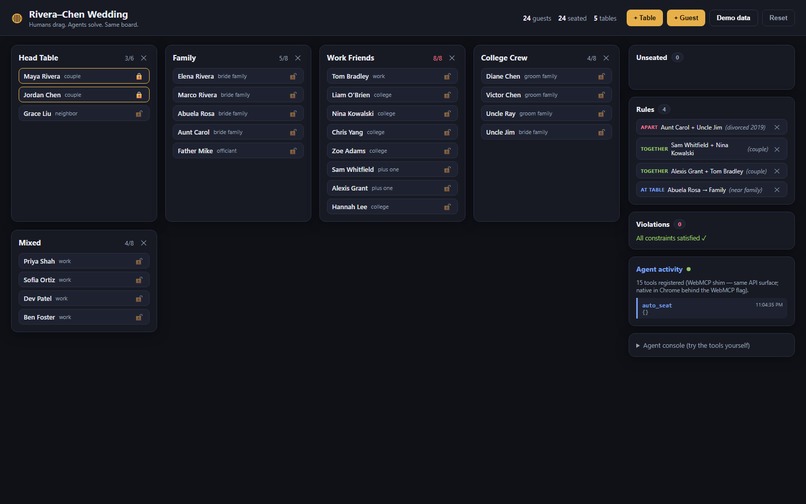Lock Abuela Rosa's seat
806x504 pixels.
(293, 114)
